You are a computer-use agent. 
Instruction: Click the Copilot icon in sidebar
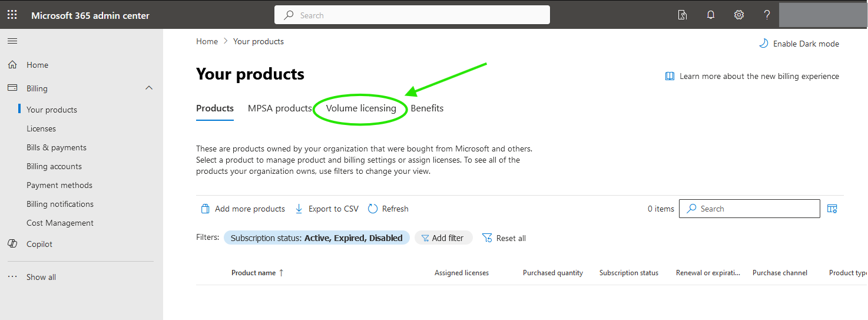coord(12,244)
